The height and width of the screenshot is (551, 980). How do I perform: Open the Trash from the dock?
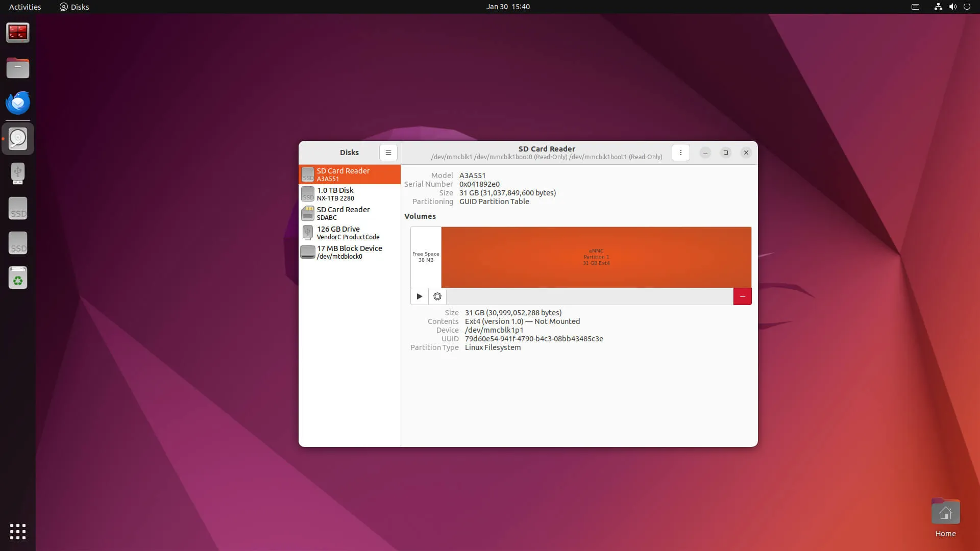coord(18,278)
